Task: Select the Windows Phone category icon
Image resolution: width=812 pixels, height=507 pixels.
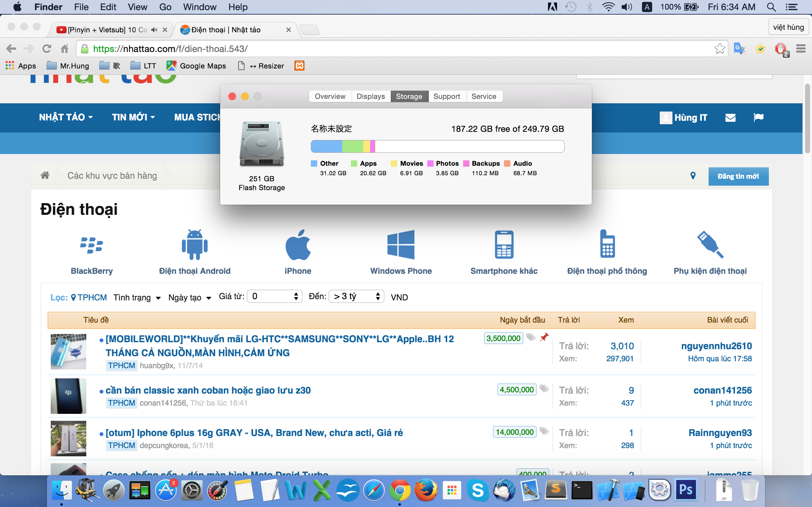Action: click(401, 245)
